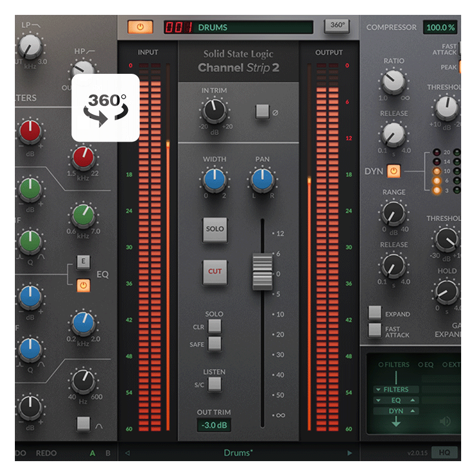Click the OUT TRIM -3.0 dB value field
The image size is (476, 476).
click(214, 425)
